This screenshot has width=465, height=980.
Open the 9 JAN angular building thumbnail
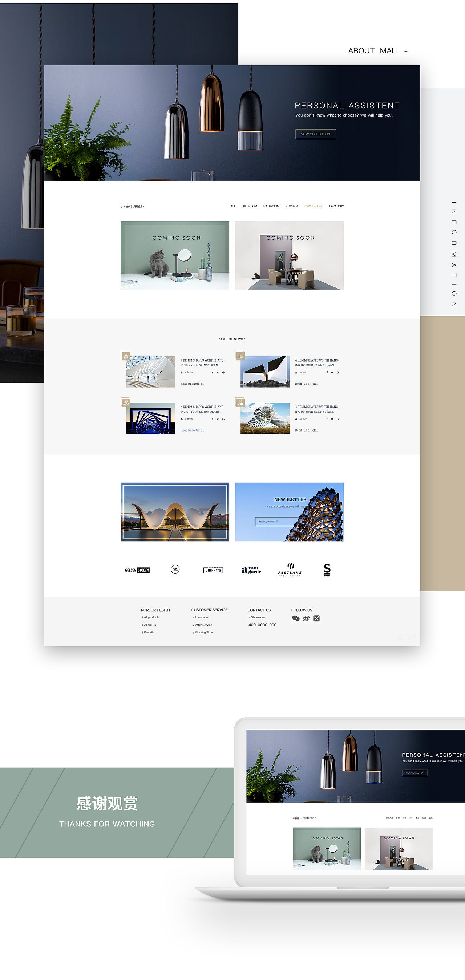click(265, 372)
